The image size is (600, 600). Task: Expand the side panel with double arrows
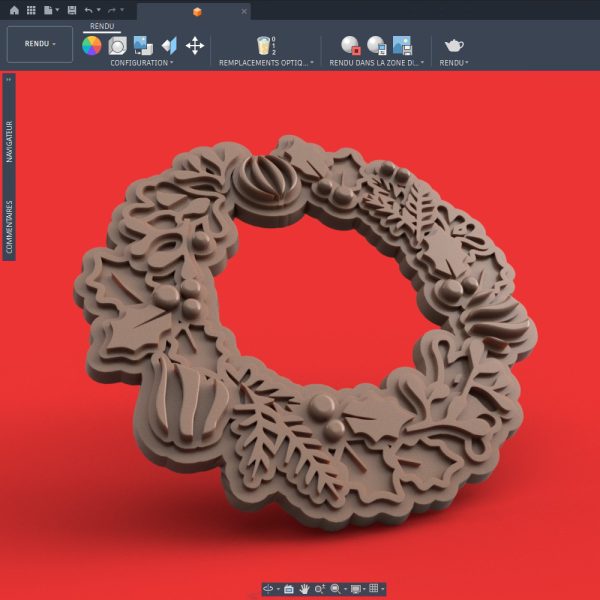(8, 80)
